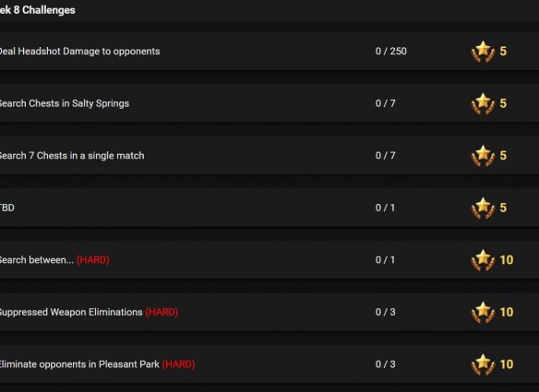Click the red HARD tag on Suppressed Weapon

pyautogui.click(x=162, y=312)
